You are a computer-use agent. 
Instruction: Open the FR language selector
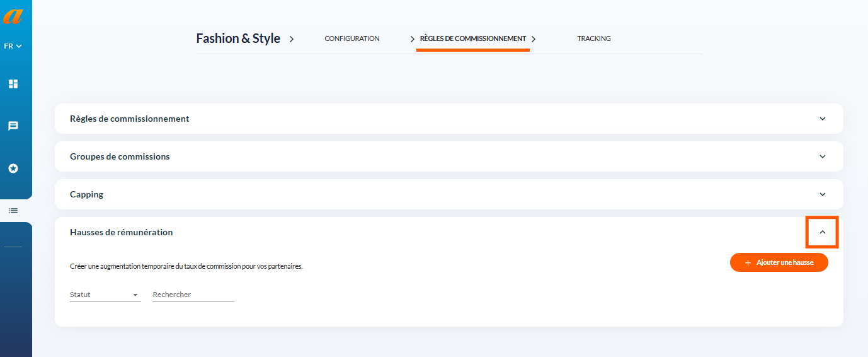point(13,46)
